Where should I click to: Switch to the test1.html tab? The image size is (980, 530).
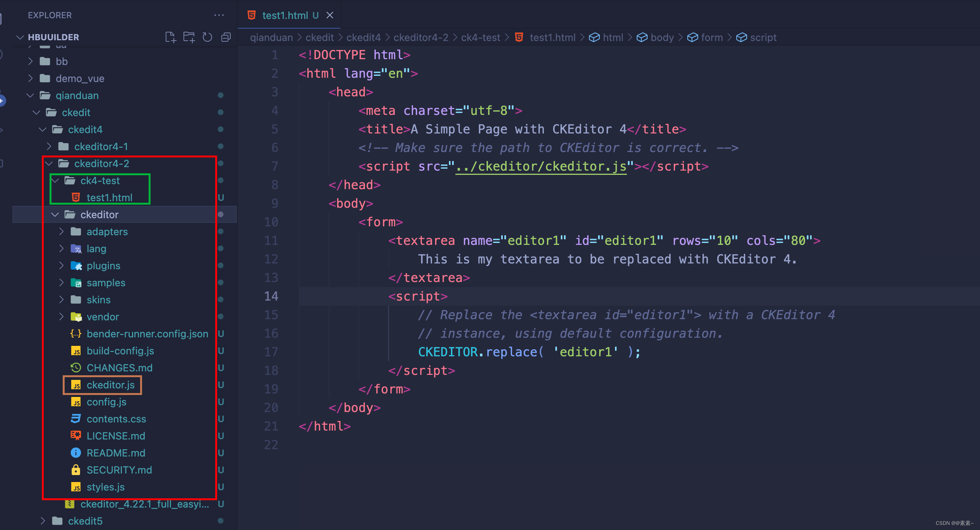(285, 15)
